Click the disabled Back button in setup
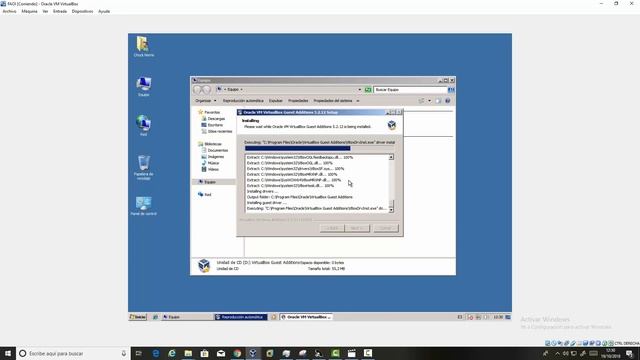The height and width of the screenshot is (360, 640). click(332, 228)
